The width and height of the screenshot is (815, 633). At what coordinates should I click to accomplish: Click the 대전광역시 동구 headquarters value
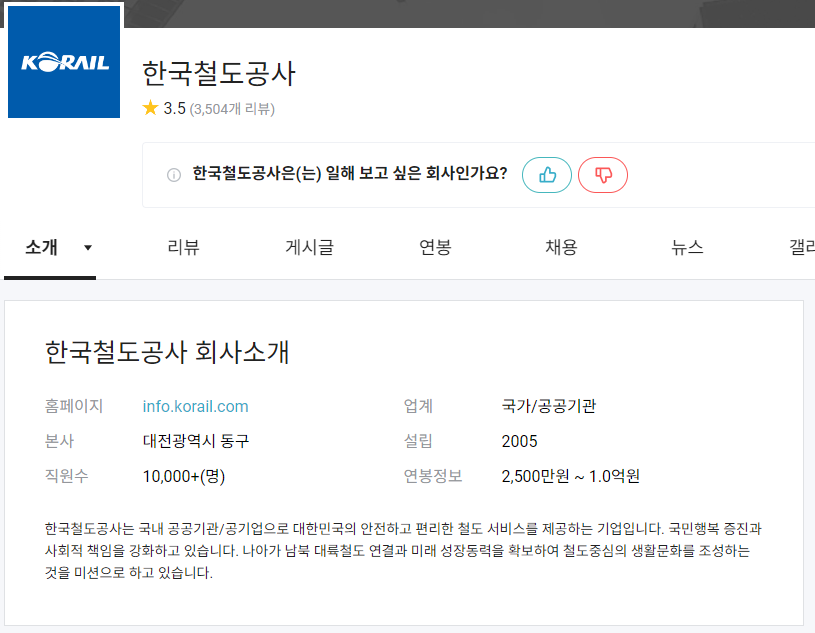[x=196, y=441]
